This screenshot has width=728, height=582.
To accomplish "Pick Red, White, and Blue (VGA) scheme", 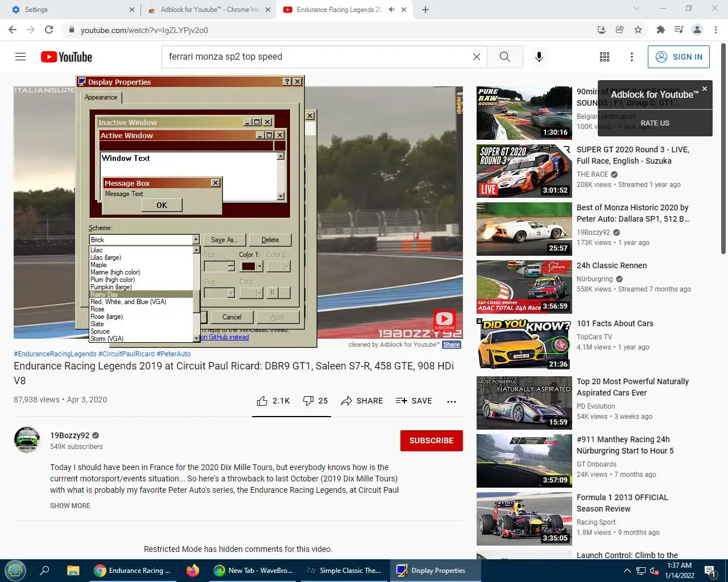I will tap(141, 302).
